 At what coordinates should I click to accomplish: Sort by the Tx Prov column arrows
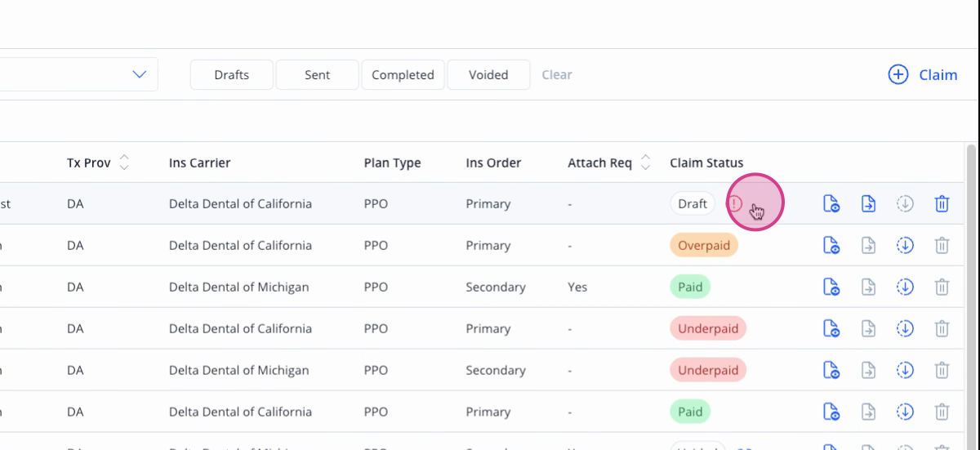(124, 163)
